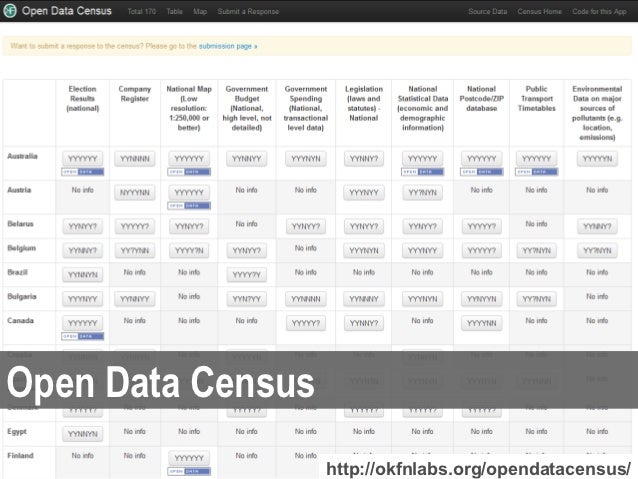Open the Source Data link
This screenshot has height=479, width=638.
(487, 11)
